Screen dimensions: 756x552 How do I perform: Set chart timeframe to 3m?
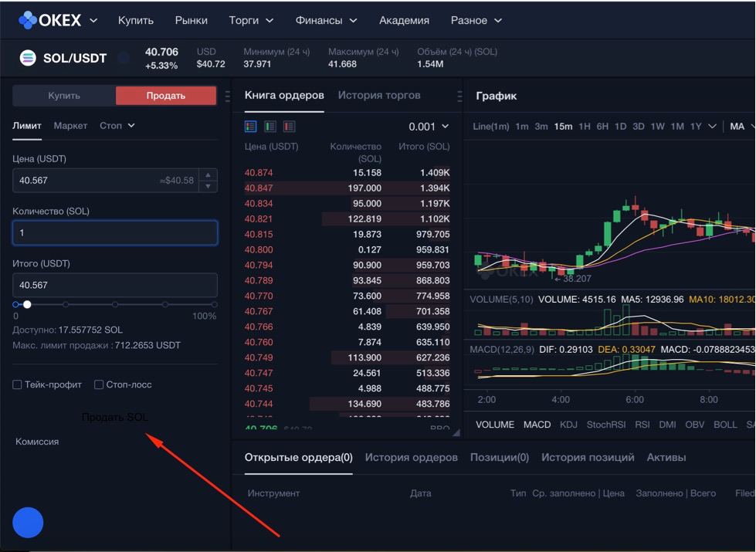pyautogui.click(x=541, y=127)
